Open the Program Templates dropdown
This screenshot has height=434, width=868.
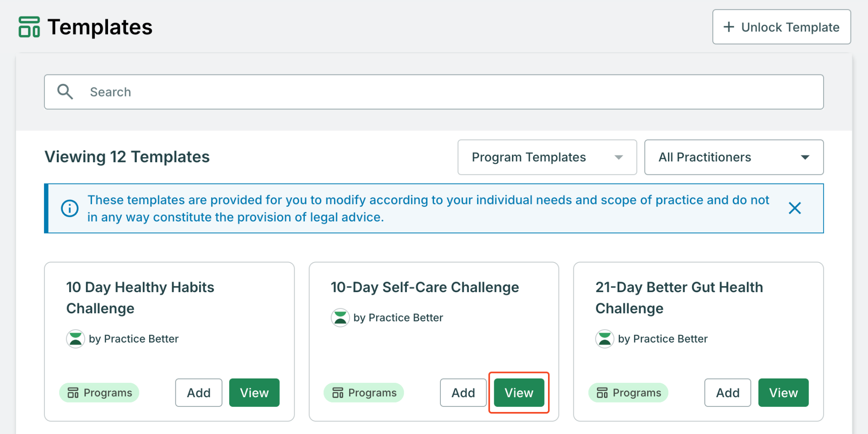click(547, 158)
